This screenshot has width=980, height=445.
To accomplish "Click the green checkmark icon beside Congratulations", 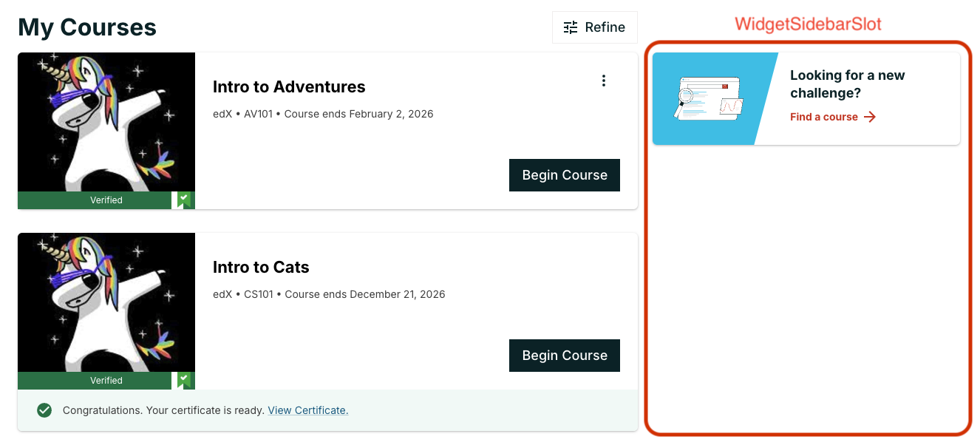I will [x=44, y=410].
